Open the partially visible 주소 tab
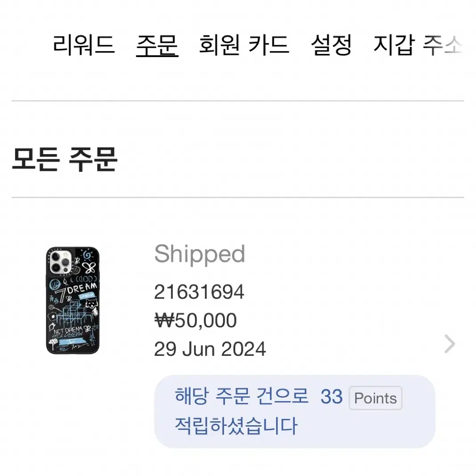The width and height of the screenshot is (476, 476). 443,45
